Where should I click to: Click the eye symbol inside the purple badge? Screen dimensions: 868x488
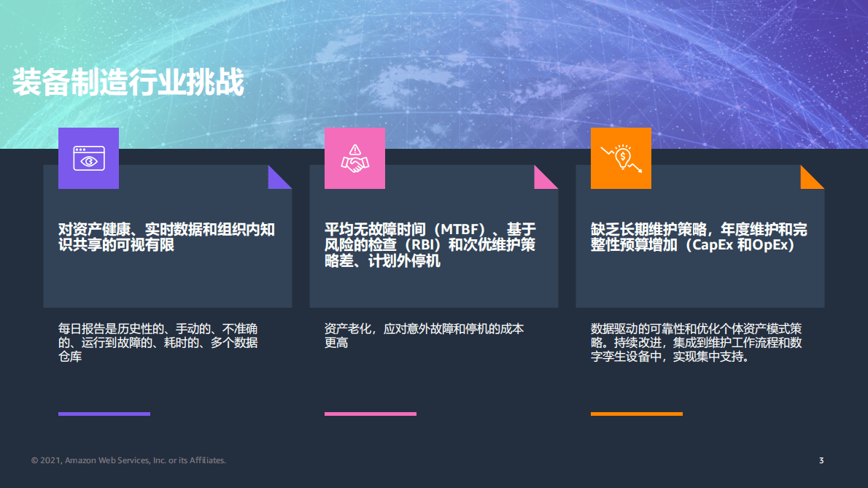click(x=88, y=162)
